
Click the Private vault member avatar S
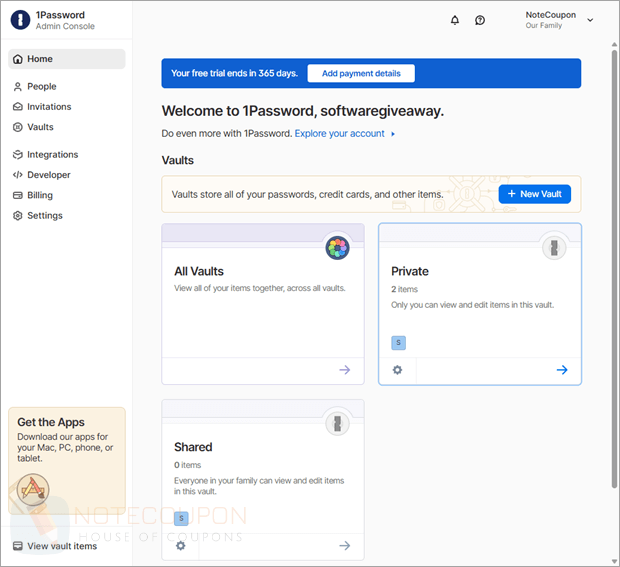398,343
